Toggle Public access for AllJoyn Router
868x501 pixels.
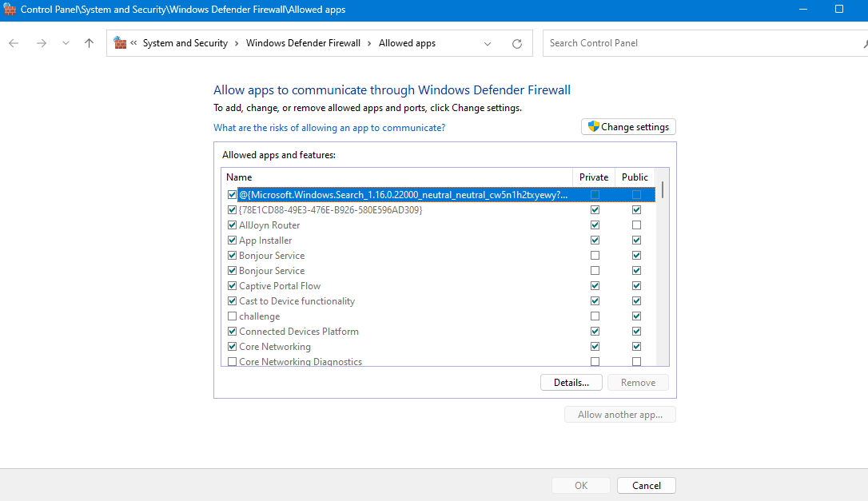[x=636, y=225]
